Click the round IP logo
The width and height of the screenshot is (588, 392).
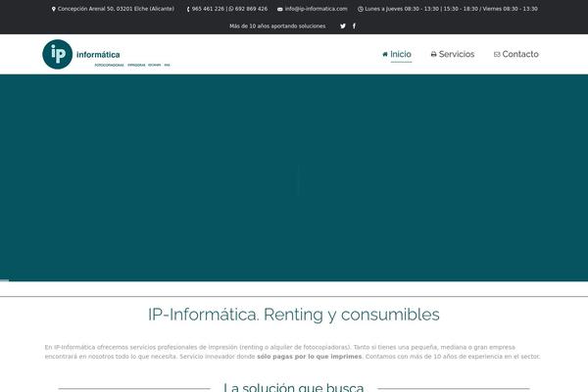(x=58, y=55)
